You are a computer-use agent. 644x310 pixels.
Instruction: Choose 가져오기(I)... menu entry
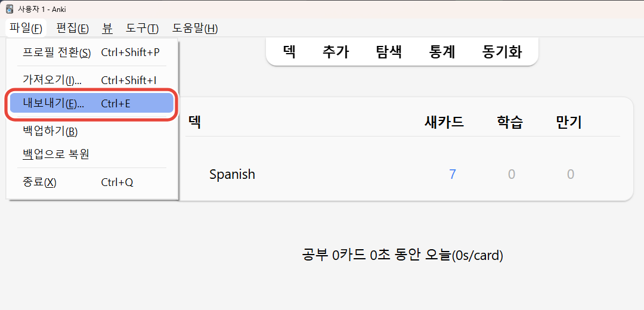click(x=92, y=80)
